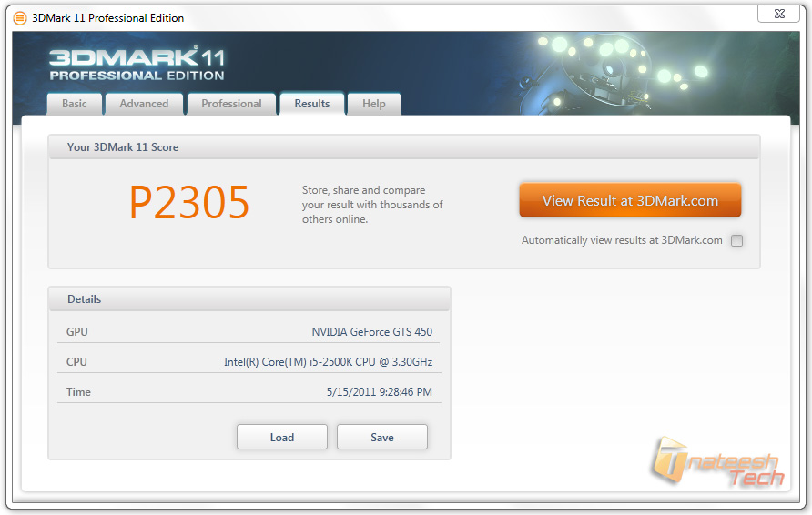Click the Details panel header

click(84, 299)
